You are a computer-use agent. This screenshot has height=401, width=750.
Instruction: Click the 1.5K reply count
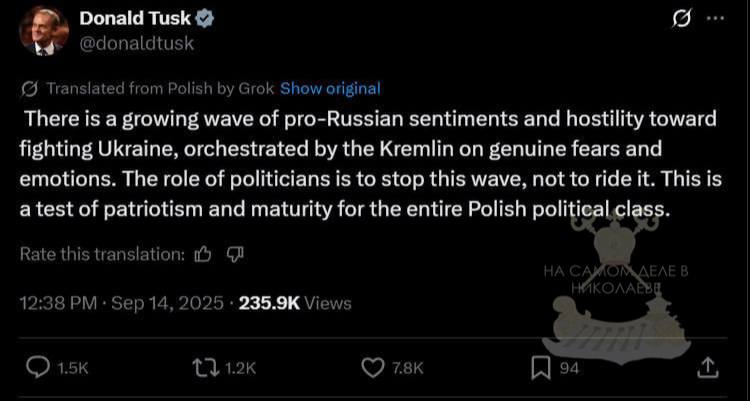click(x=73, y=368)
